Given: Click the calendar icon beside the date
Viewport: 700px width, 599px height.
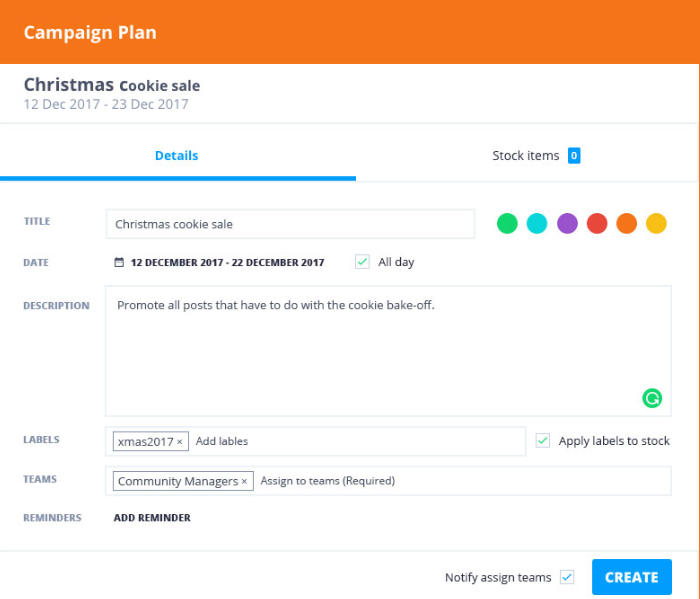Looking at the screenshot, I should point(119,263).
